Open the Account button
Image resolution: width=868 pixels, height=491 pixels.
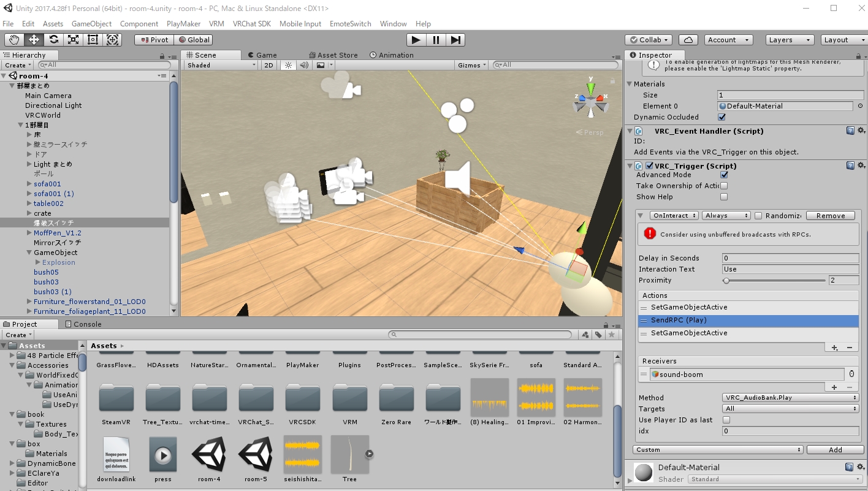coord(728,40)
